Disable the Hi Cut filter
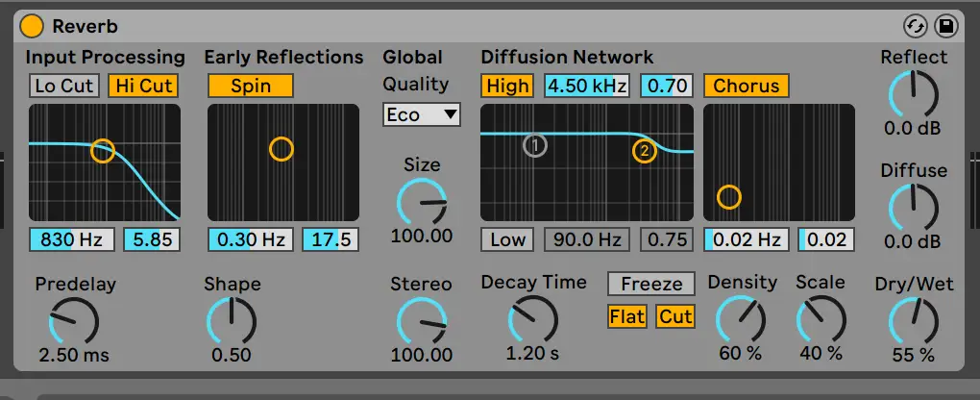The width and height of the screenshot is (980, 400). point(143,86)
